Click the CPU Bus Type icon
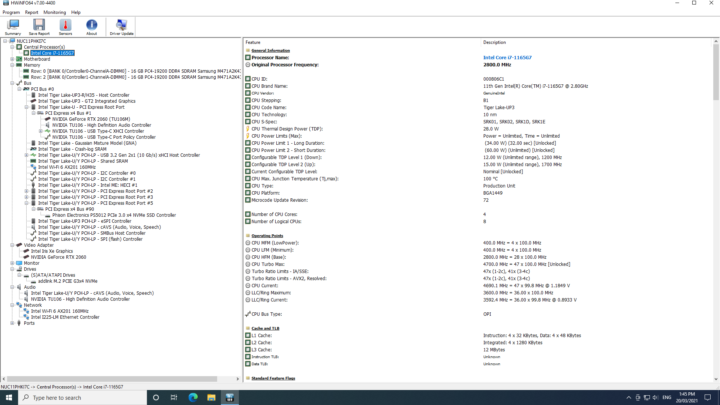Image resolution: width=720 pixels, height=405 pixels. coord(248,314)
